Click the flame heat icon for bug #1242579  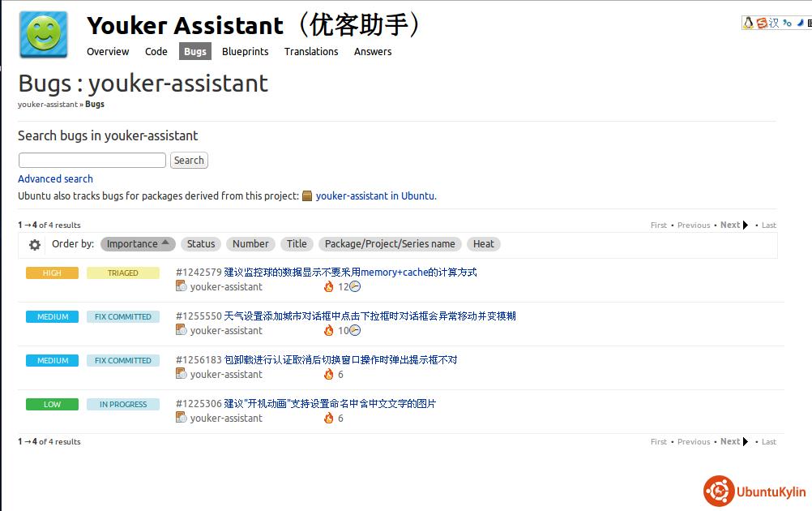[328, 287]
